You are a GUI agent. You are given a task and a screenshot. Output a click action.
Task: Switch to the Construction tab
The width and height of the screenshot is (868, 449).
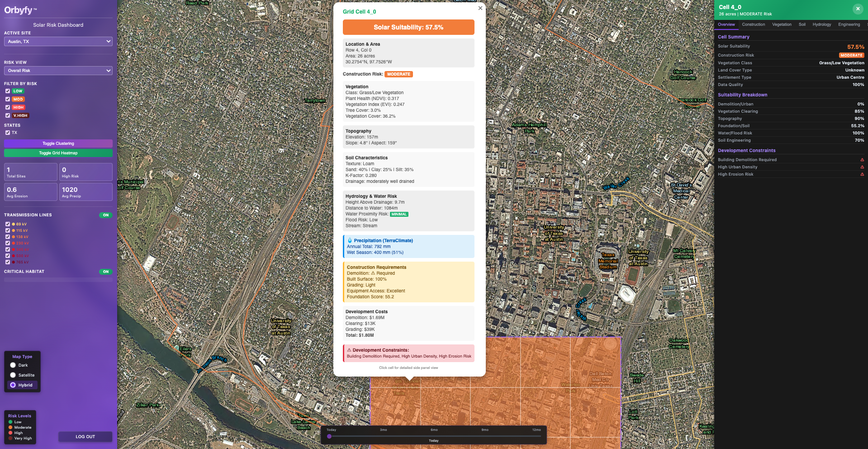[x=754, y=24]
